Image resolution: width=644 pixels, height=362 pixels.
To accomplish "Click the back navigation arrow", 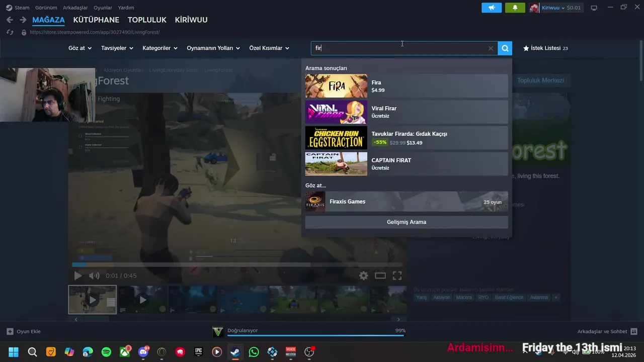I will point(10,20).
